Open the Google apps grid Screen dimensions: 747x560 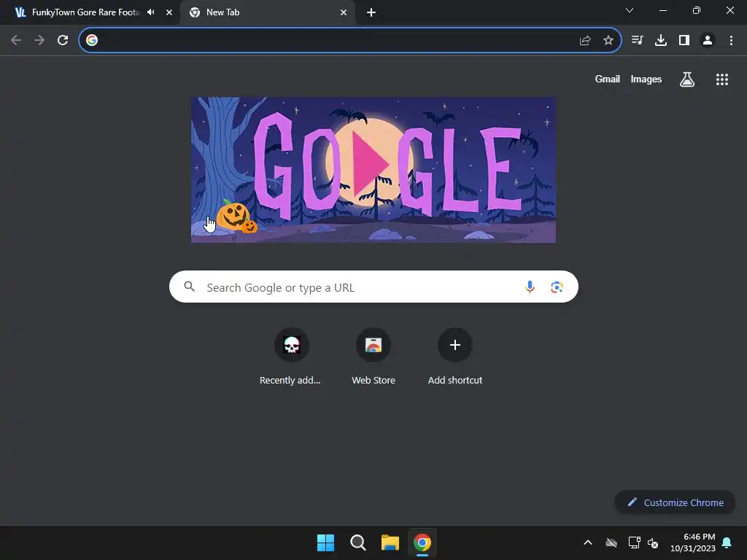pyautogui.click(x=721, y=79)
